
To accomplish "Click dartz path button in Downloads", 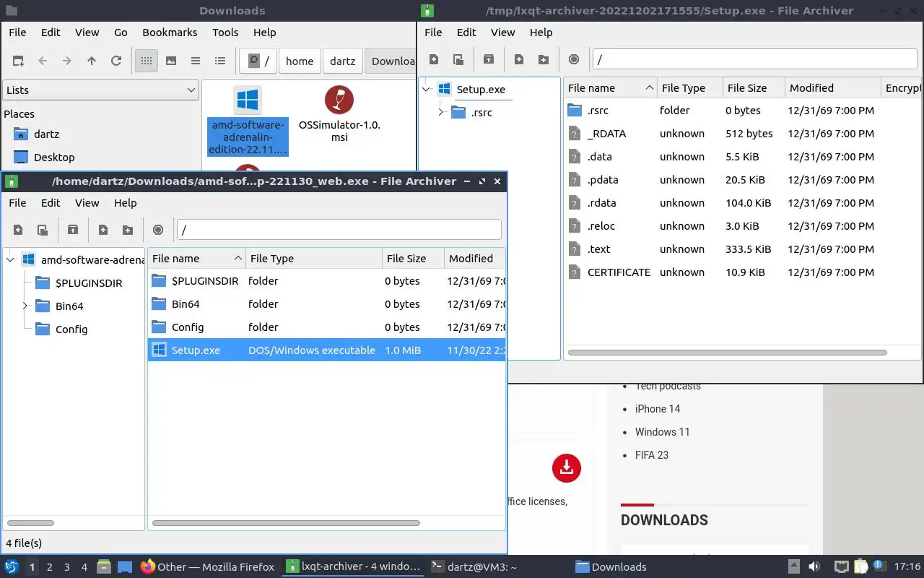I will (x=342, y=61).
